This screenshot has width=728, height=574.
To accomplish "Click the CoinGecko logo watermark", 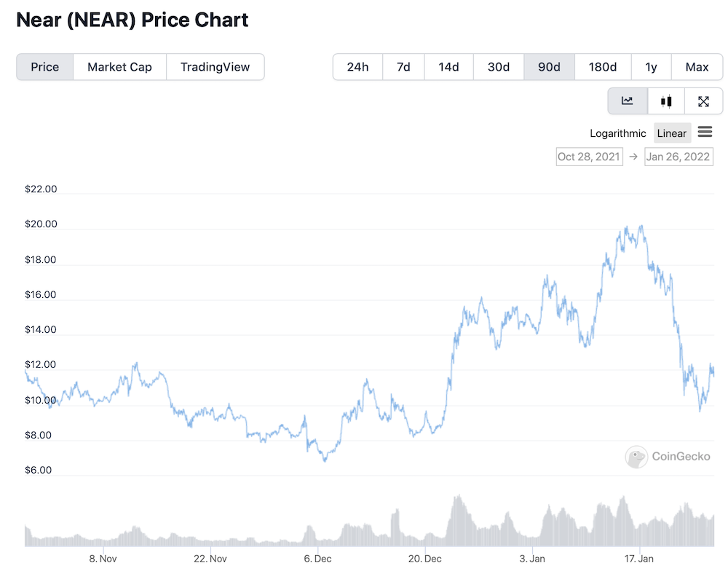I will click(668, 457).
